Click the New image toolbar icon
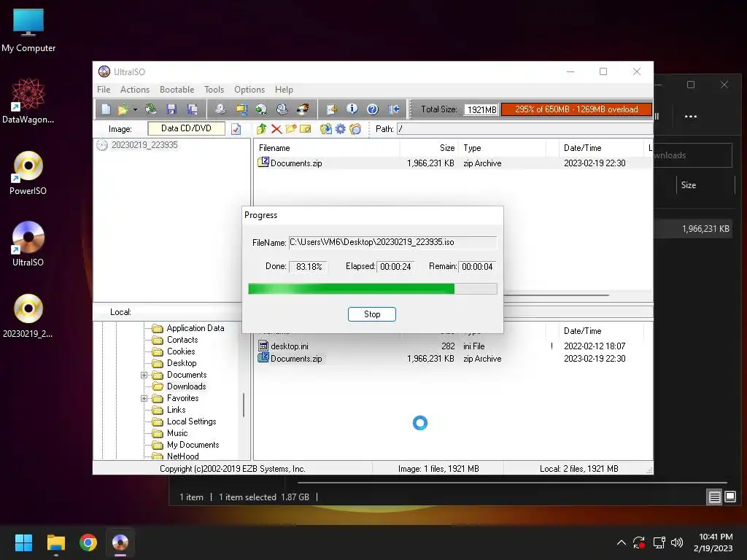The height and width of the screenshot is (560, 747). pyautogui.click(x=106, y=109)
